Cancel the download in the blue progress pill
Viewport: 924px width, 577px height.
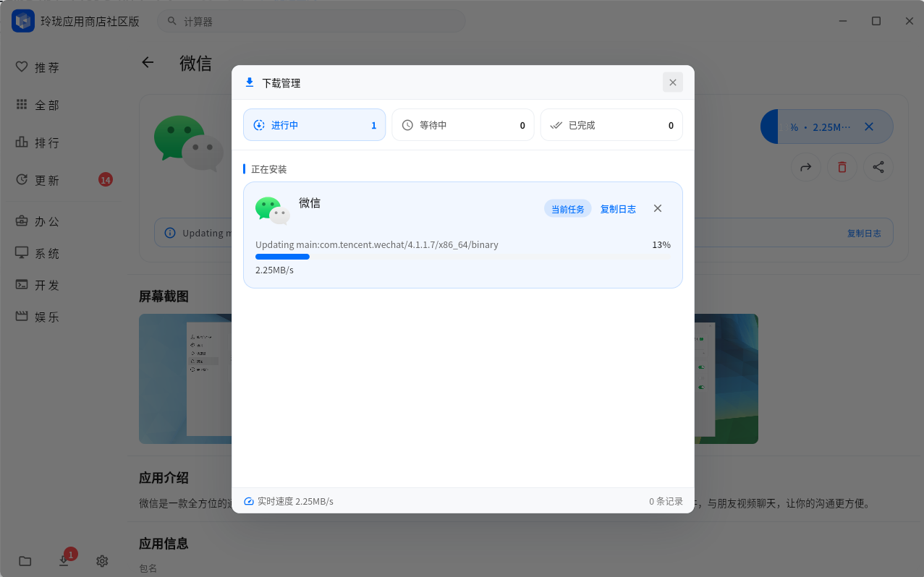point(869,127)
